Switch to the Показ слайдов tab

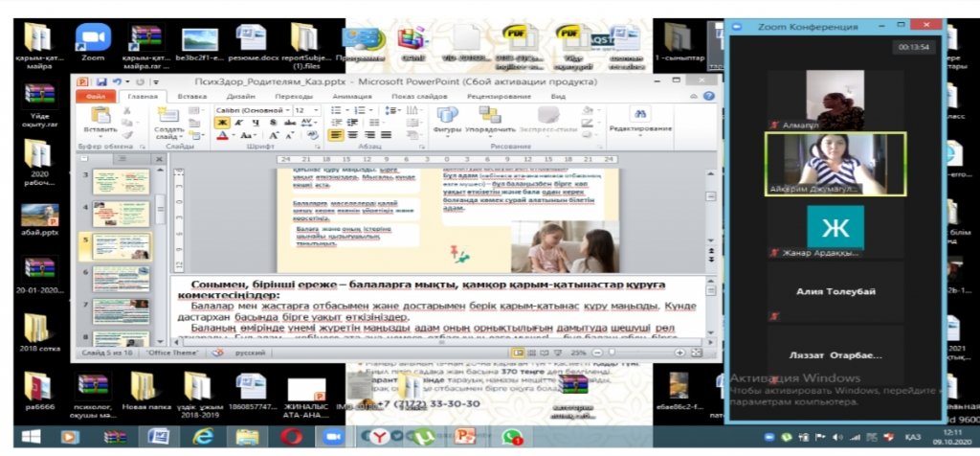(419, 97)
